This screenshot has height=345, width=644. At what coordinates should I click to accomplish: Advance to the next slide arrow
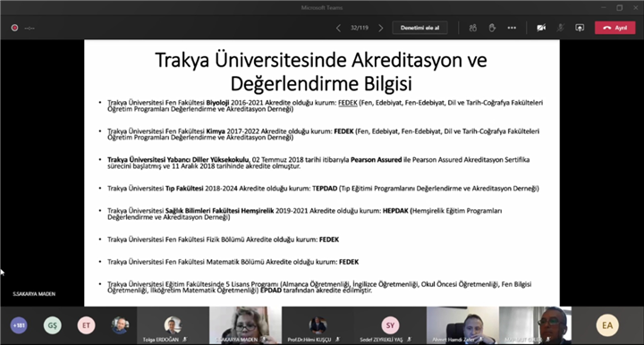click(381, 28)
